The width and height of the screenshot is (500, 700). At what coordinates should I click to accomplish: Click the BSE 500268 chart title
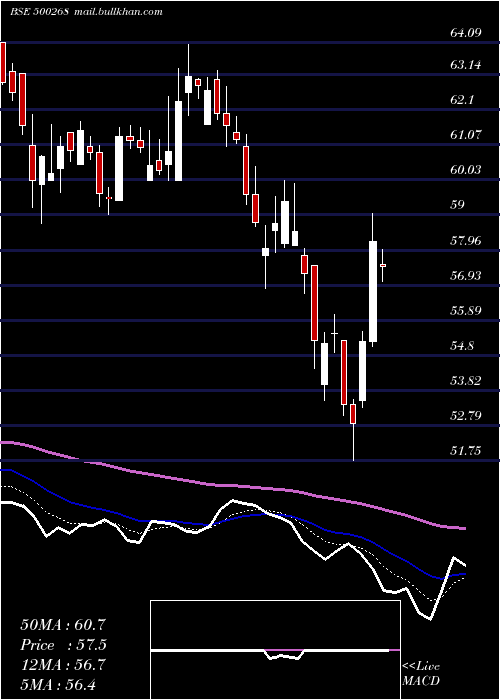(x=39, y=12)
